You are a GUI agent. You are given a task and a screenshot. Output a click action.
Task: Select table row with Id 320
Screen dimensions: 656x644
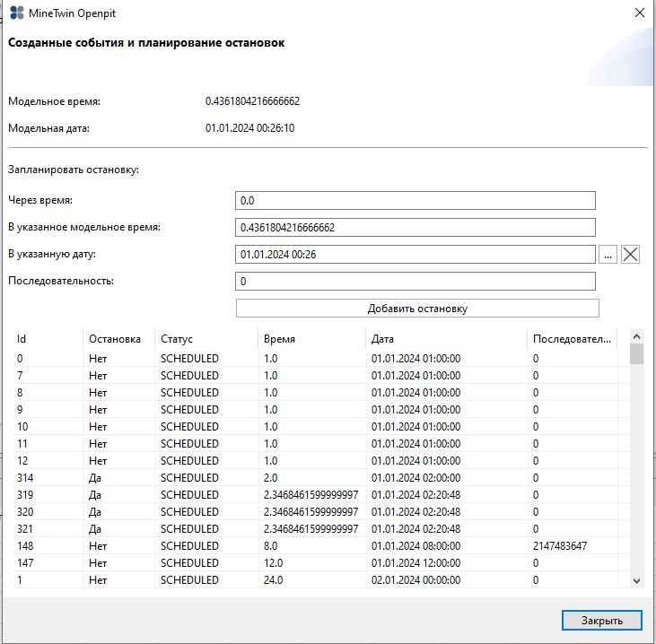click(x=320, y=512)
